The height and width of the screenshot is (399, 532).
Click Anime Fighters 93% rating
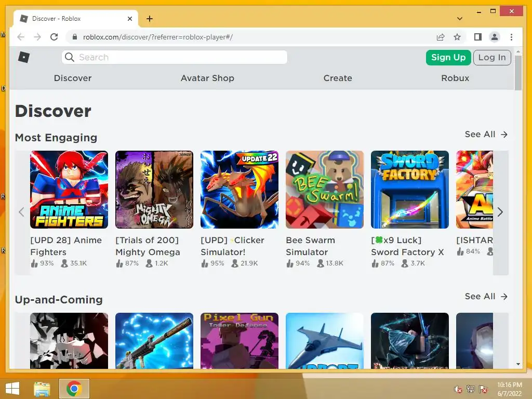(43, 263)
